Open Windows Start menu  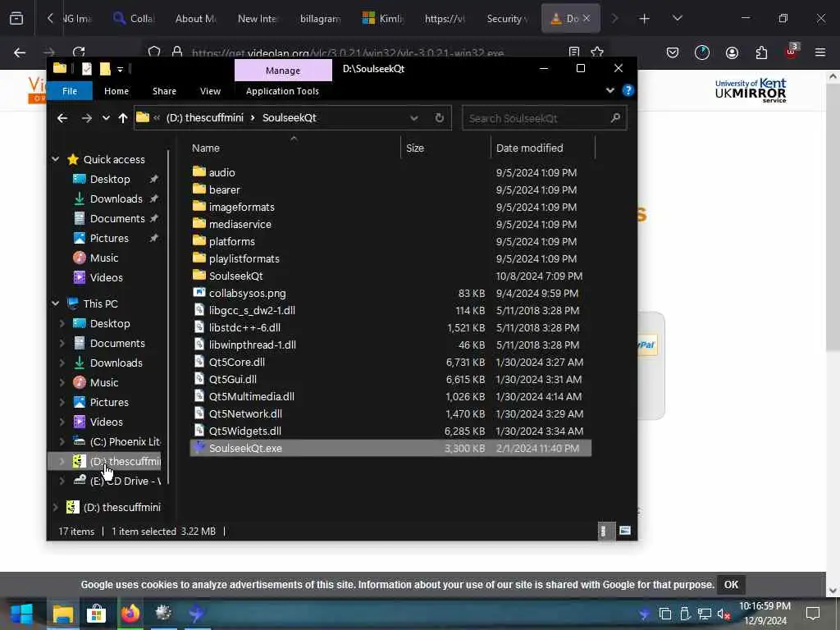click(21, 614)
